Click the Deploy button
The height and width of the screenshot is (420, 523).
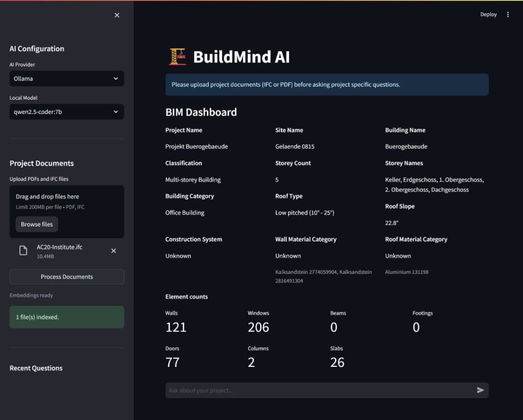488,14
